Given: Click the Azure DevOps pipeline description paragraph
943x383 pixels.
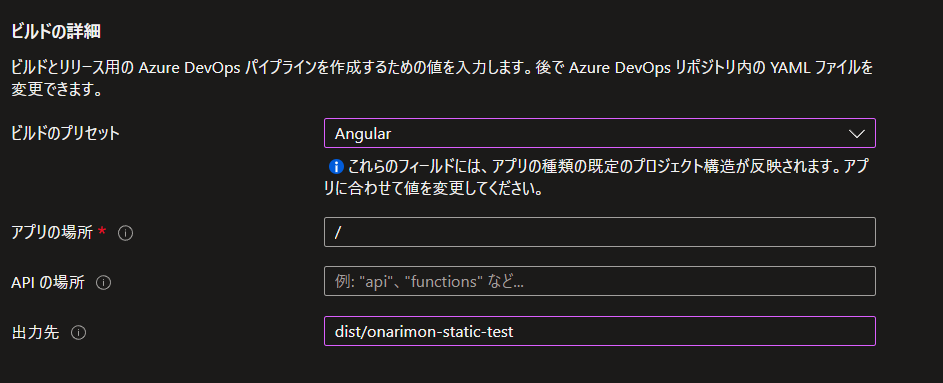Looking at the screenshot, I should tap(442, 78).
